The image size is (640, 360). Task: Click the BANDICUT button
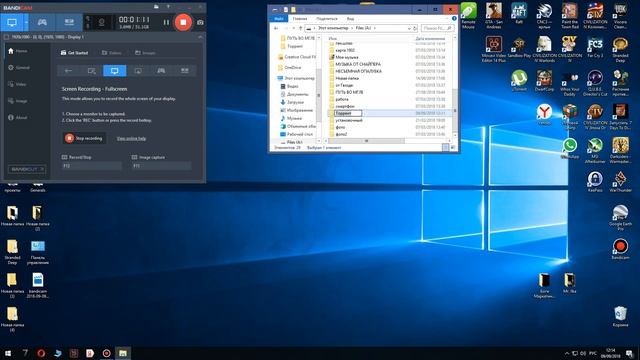(x=27, y=169)
